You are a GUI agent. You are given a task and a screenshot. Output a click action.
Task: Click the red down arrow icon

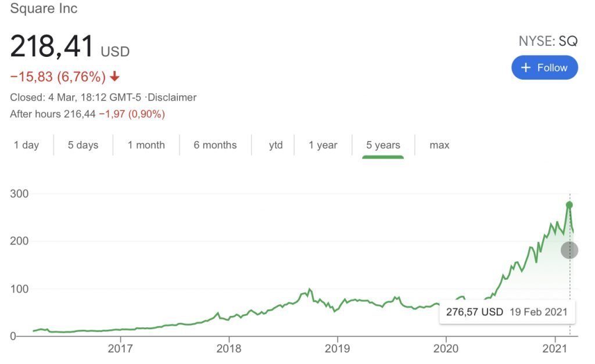[x=114, y=77]
